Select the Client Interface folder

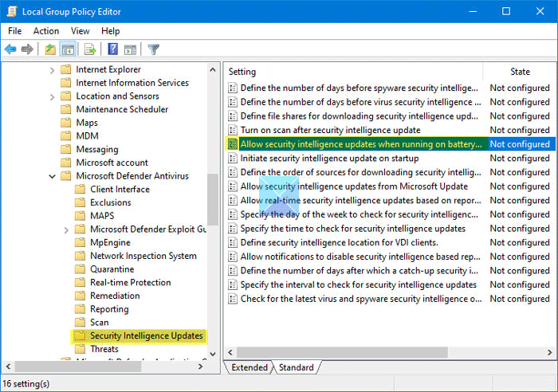(120, 190)
